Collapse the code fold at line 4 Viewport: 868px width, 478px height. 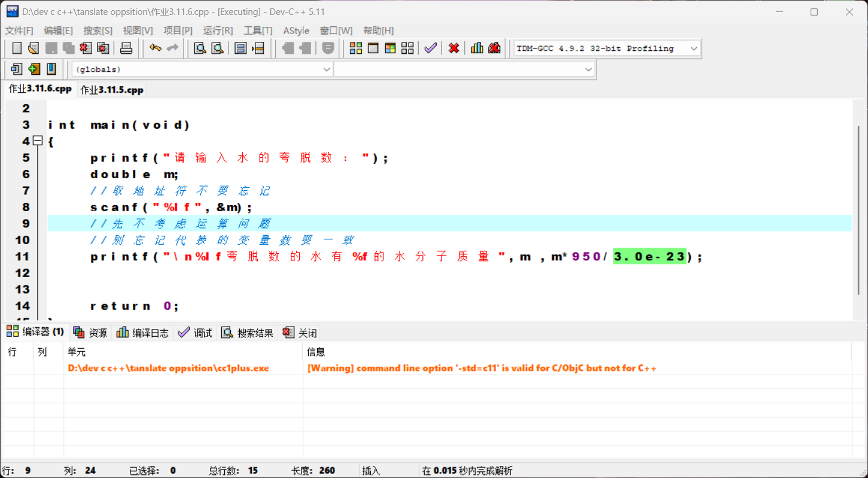(x=38, y=141)
